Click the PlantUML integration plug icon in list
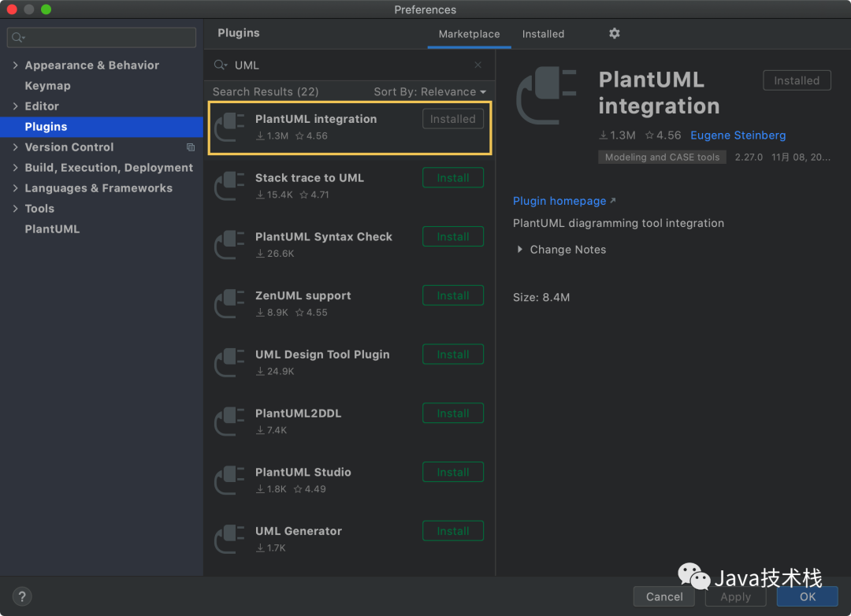This screenshot has width=851, height=616. (229, 127)
